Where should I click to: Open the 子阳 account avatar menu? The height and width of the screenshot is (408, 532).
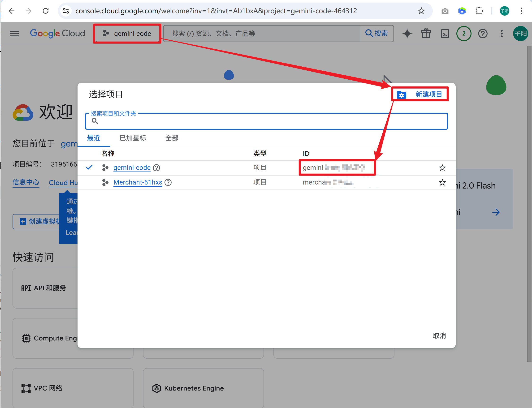coord(520,34)
